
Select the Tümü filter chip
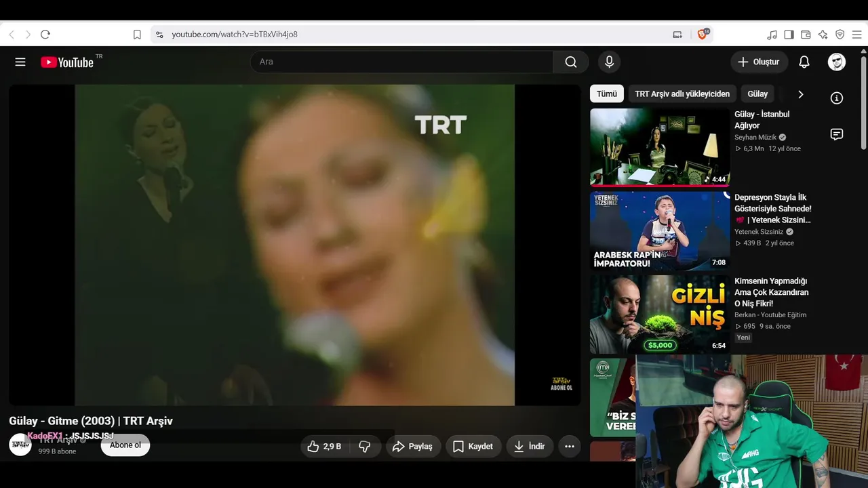pos(607,94)
